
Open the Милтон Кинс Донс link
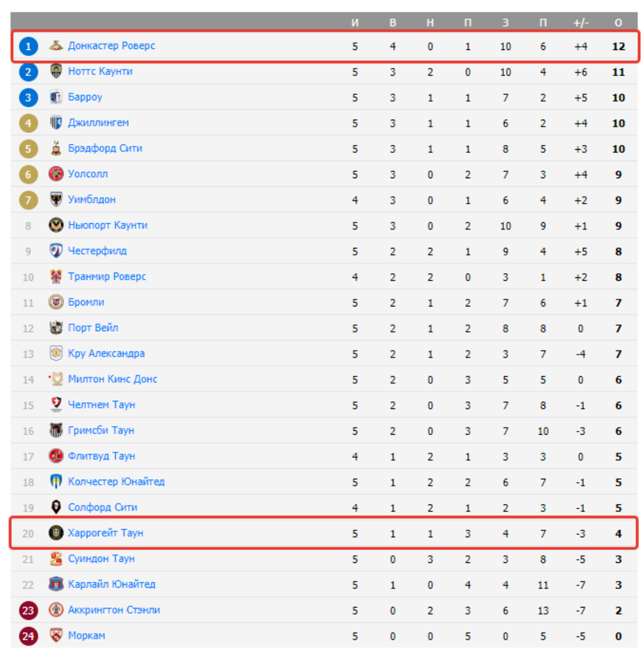tap(113, 379)
